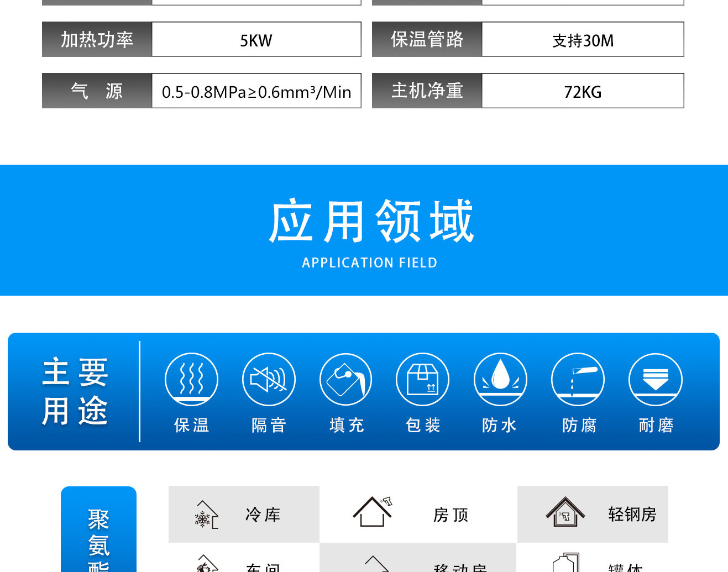Click the 房顶 label text
The height and width of the screenshot is (572, 728).
pos(451,515)
